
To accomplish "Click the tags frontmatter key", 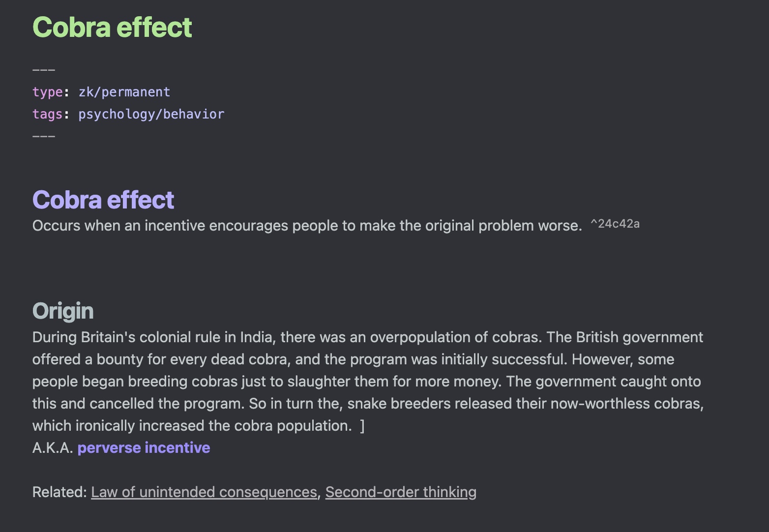I will [48, 114].
